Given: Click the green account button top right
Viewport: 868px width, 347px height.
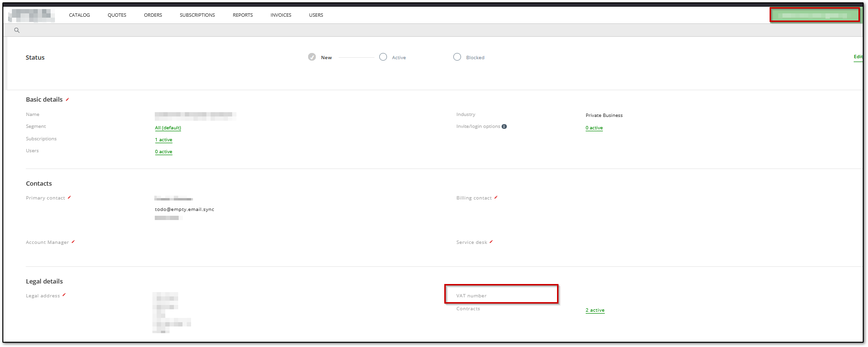Looking at the screenshot, I should click(x=814, y=15).
